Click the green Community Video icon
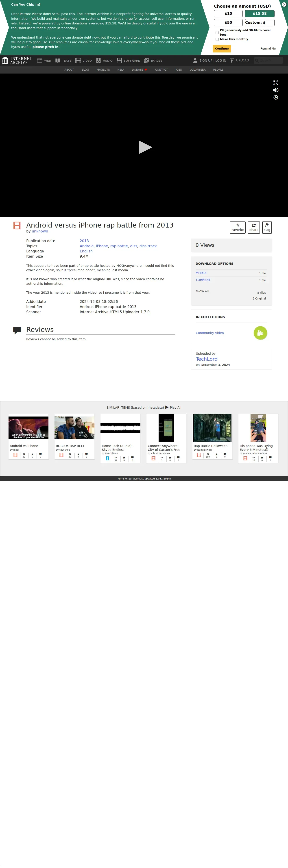This screenshot has height=868, width=288. (x=260, y=333)
